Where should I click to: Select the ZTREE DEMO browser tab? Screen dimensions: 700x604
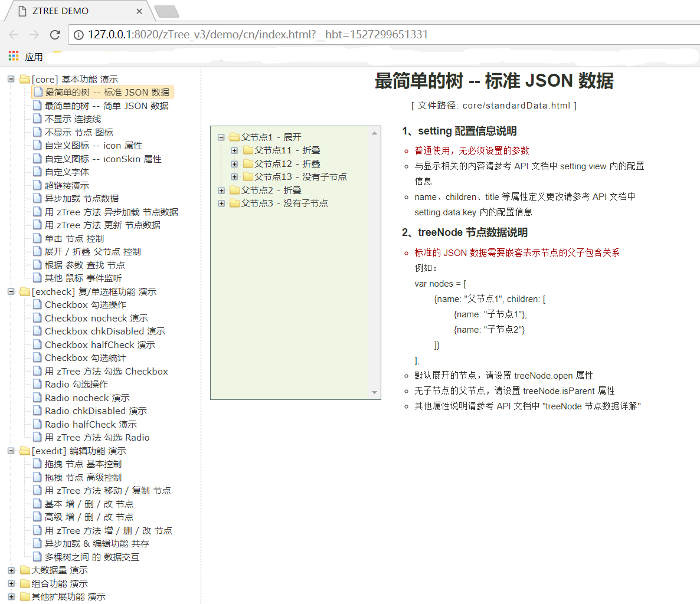(x=80, y=11)
